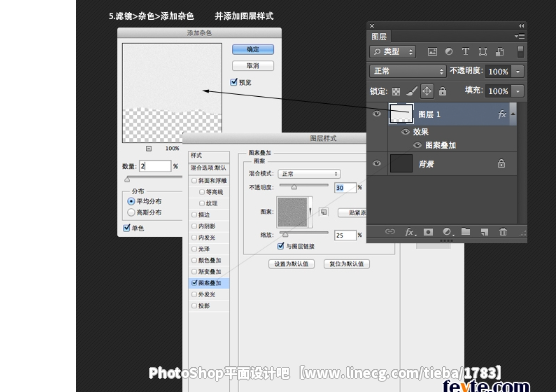This screenshot has width=557, height=392.
Task: Click 取消 in 添加杂色 dialog
Action: coord(253,66)
